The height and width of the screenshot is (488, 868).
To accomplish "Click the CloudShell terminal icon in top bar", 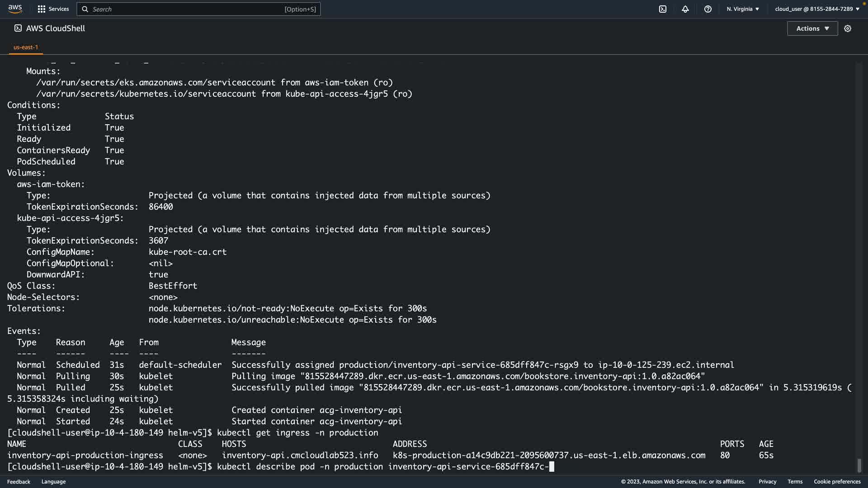I will pos(663,9).
